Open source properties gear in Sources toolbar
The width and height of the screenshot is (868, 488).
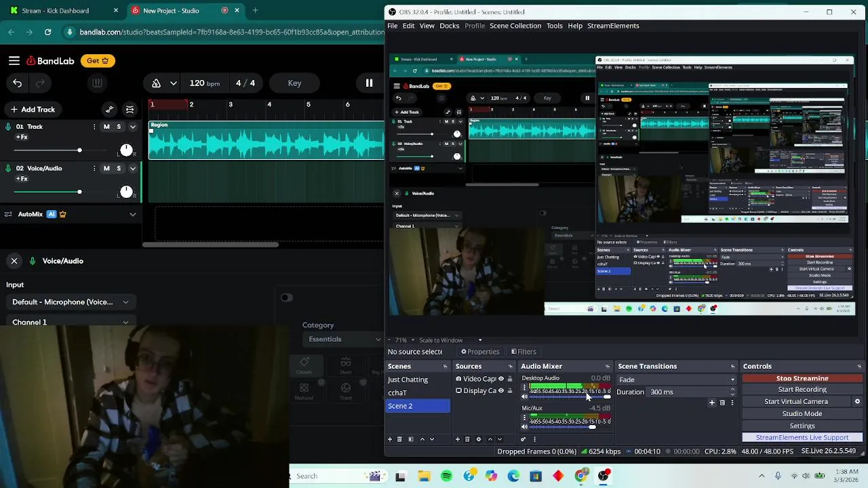(478, 439)
